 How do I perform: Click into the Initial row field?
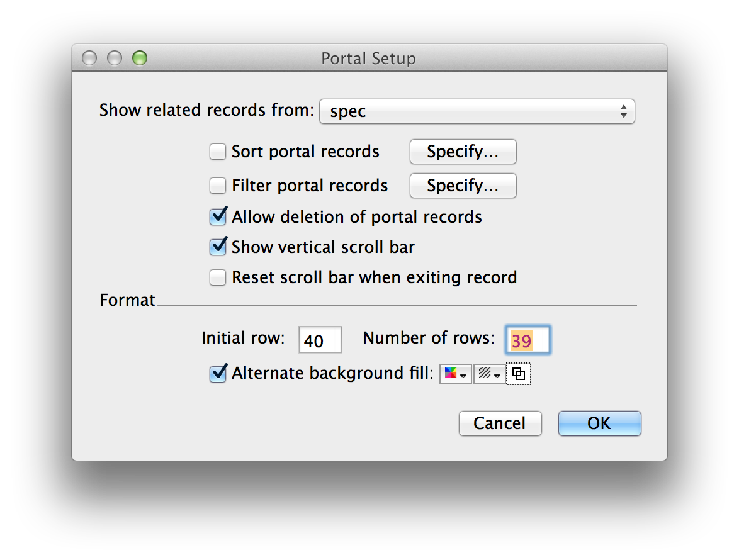point(320,340)
